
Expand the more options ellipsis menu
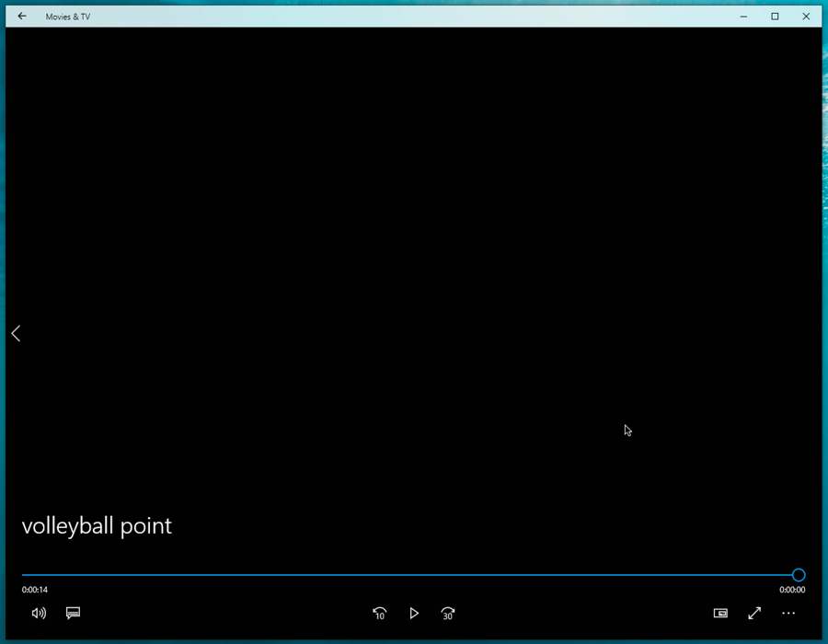coord(788,613)
